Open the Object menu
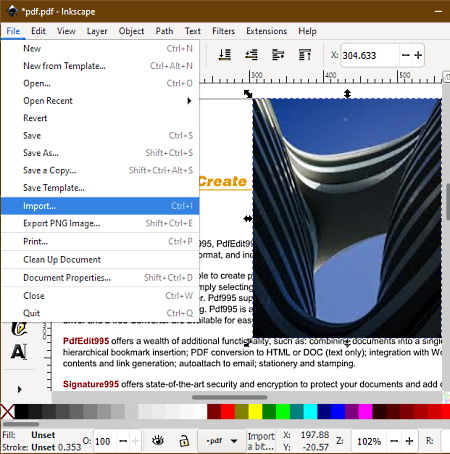This screenshot has height=454, width=450. click(x=131, y=31)
